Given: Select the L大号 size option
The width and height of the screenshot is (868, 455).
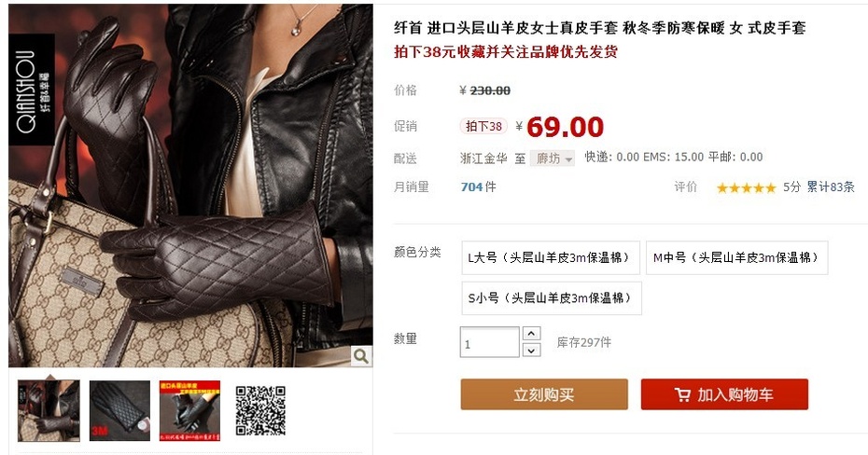Looking at the screenshot, I should coord(551,257).
